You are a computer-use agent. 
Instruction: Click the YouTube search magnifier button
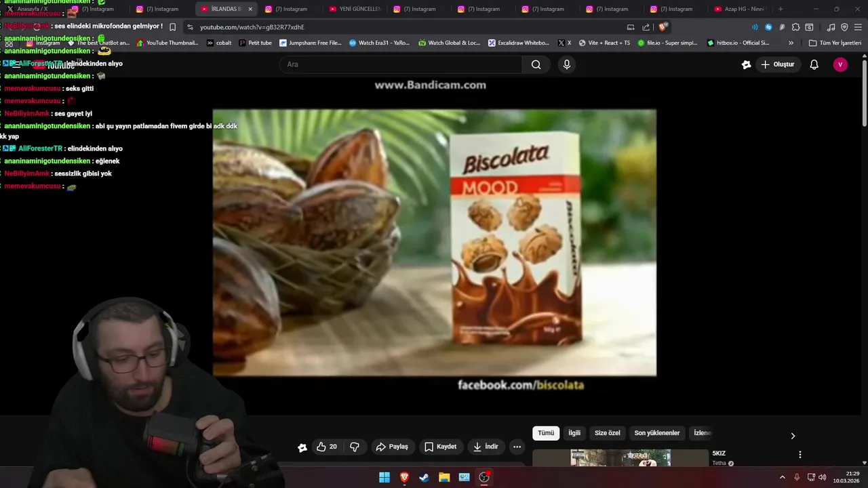536,64
